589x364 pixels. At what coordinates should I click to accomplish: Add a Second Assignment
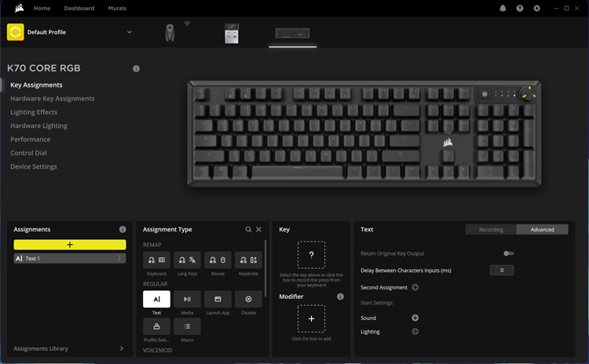(415, 287)
